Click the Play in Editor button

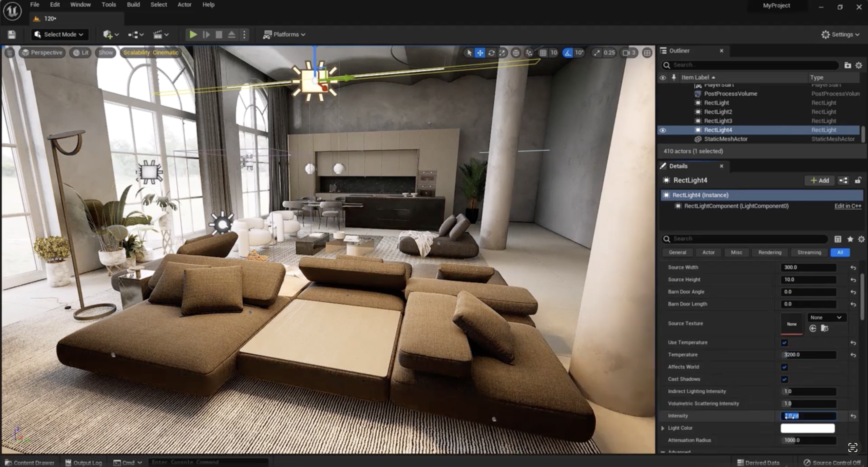pyautogui.click(x=193, y=34)
